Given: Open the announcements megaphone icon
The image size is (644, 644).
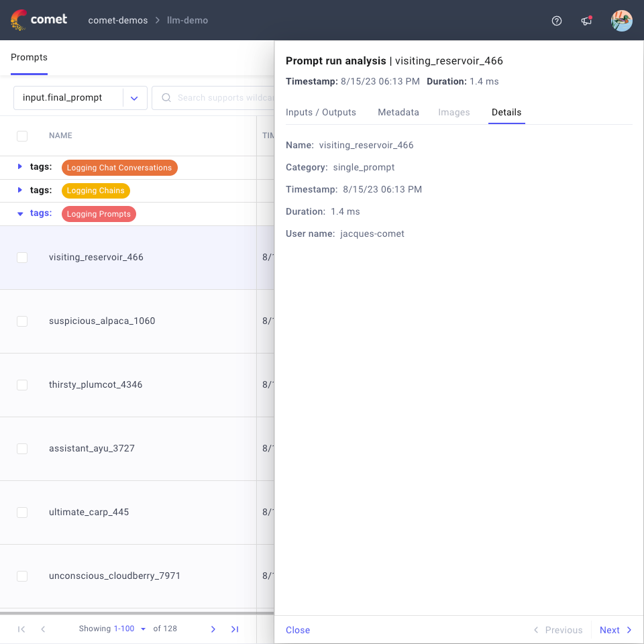Looking at the screenshot, I should coord(586,21).
